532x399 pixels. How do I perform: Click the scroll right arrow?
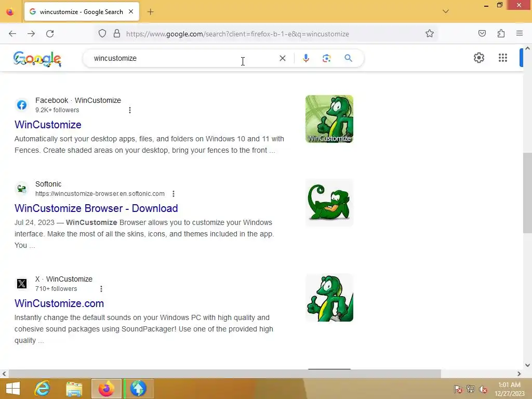point(519,374)
